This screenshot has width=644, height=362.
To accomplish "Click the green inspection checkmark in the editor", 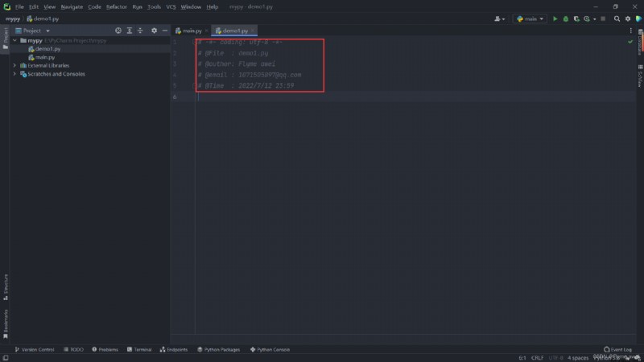I will click(630, 42).
